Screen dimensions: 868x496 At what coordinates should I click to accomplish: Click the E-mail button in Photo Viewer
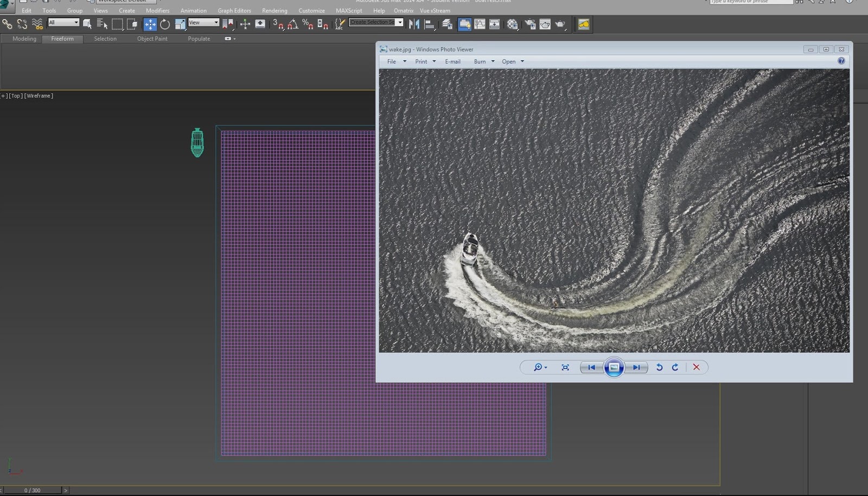point(452,61)
